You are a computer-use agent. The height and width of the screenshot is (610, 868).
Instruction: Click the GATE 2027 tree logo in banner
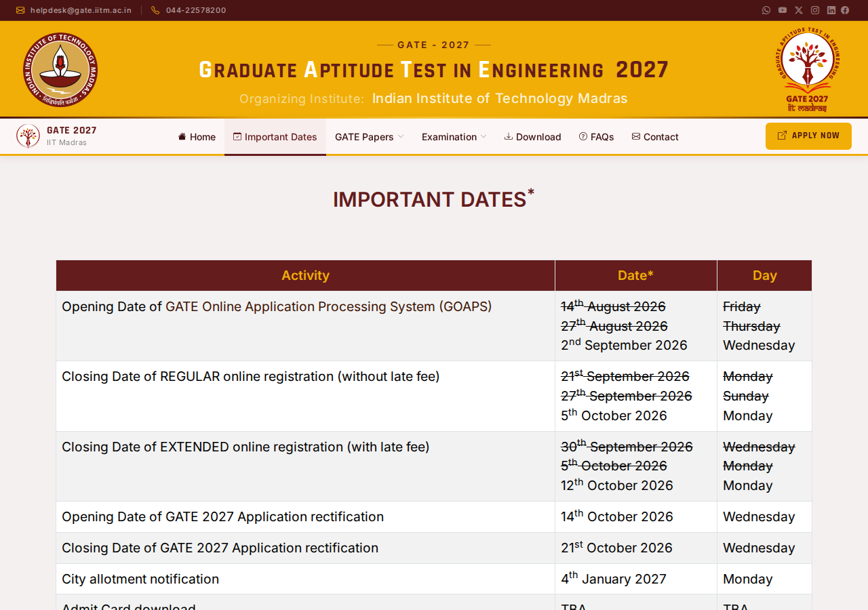(807, 69)
